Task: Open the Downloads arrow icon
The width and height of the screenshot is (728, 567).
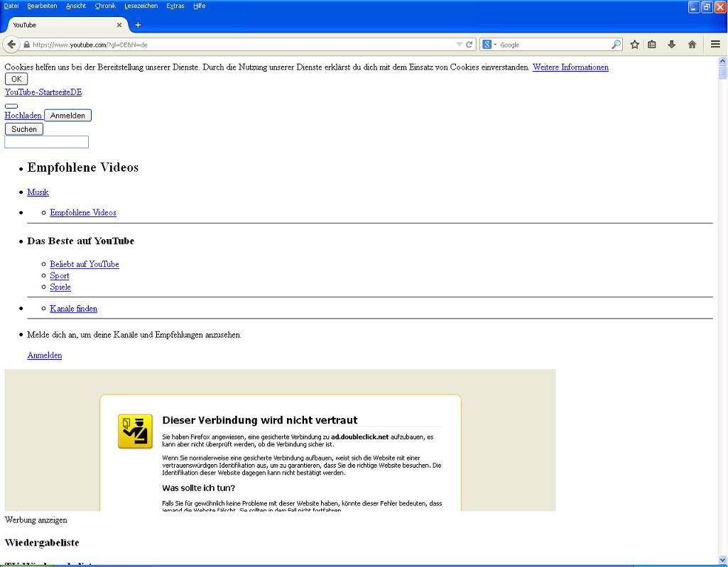Action: 672,45
